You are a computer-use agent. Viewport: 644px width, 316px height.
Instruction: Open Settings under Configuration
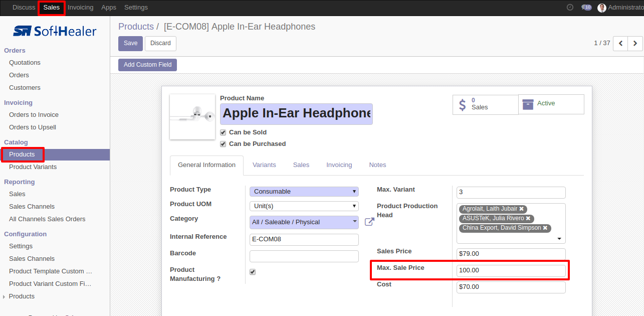pos(21,246)
